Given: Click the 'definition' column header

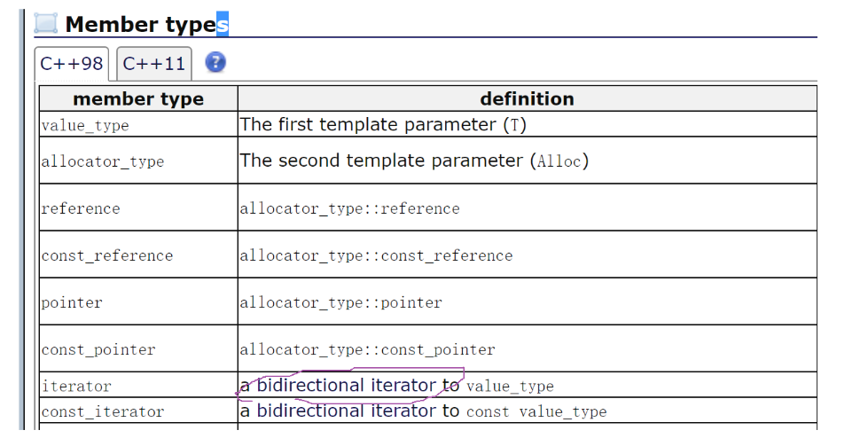Looking at the screenshot, I should [x=527, y=98].
